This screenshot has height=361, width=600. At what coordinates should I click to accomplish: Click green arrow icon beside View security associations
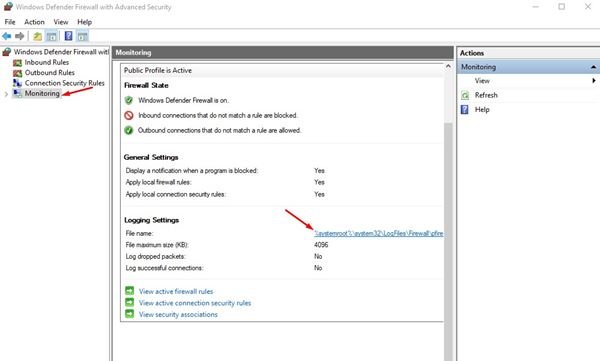click(x=130, y=314)
